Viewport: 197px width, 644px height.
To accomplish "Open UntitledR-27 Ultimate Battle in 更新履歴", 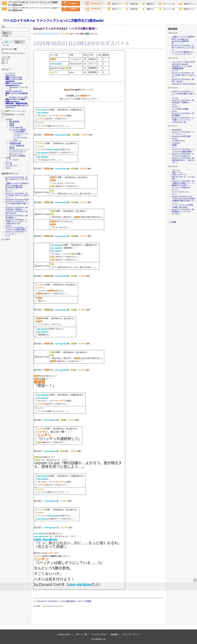I will point(183,84).
